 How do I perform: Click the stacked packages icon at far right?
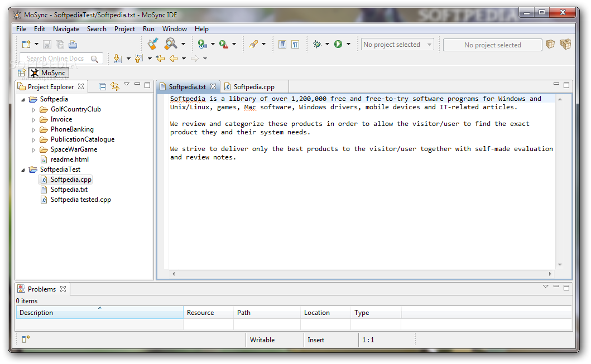565,45
